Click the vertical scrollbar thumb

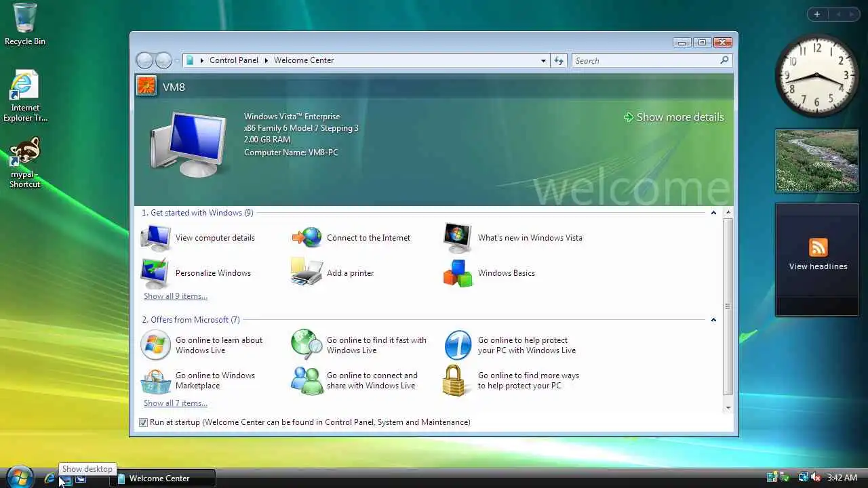pyautogui.click(x=728, y=306)
